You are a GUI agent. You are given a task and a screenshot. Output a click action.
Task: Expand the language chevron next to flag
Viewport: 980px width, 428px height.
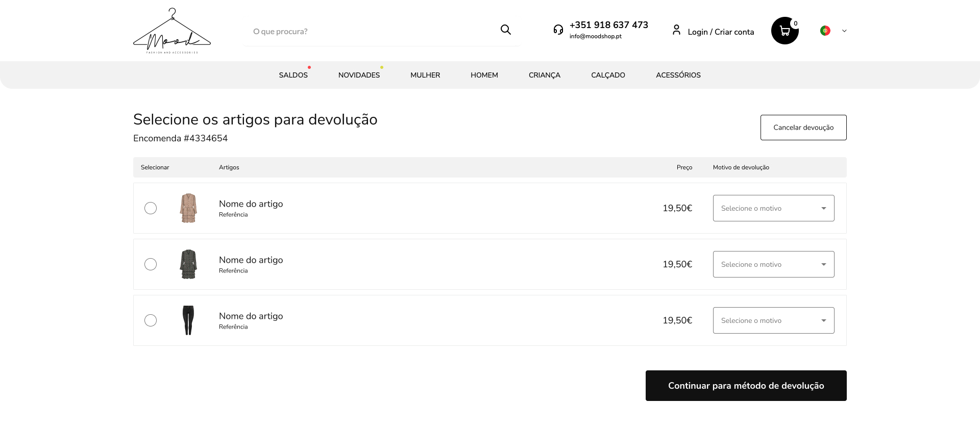(x=844, y=31)
